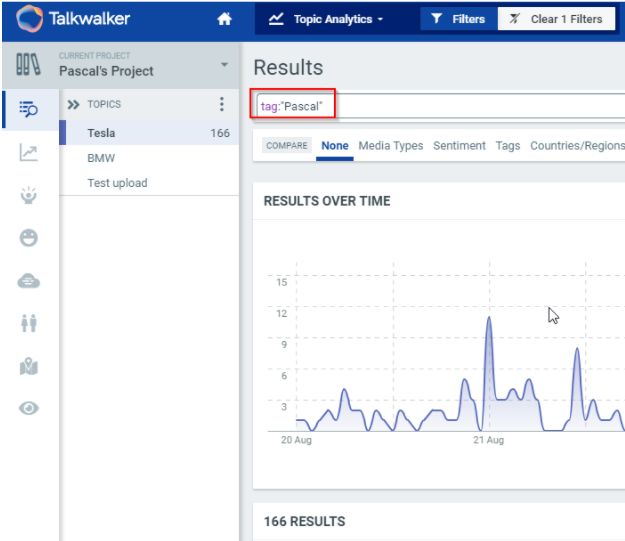This screenshot has height=541, width=625.
Task: Click the 20 Aug axis label
Action: coord(296,440)
